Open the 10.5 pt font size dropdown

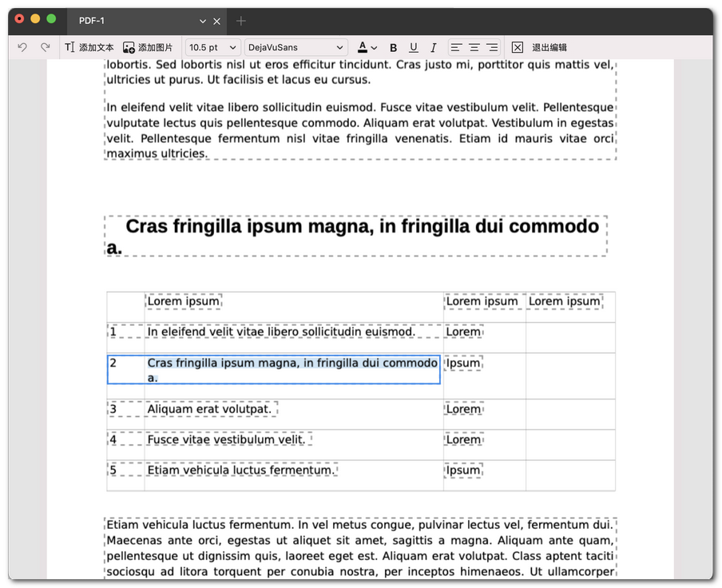[212, 47]
